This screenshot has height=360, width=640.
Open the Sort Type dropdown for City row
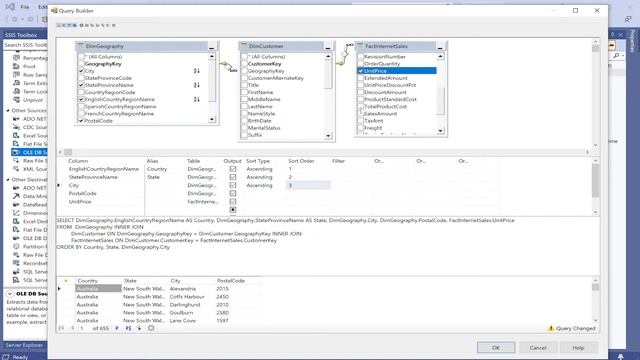265,185
